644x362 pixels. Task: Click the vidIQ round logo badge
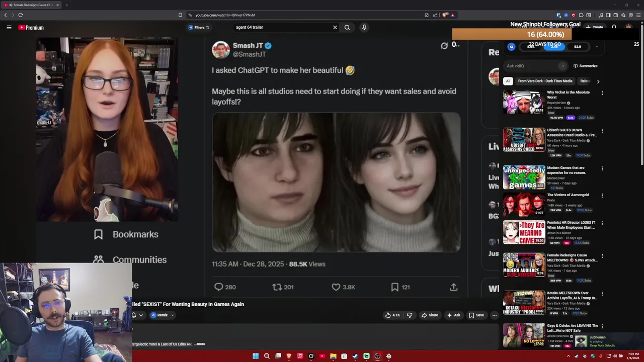tap(512, 47)
